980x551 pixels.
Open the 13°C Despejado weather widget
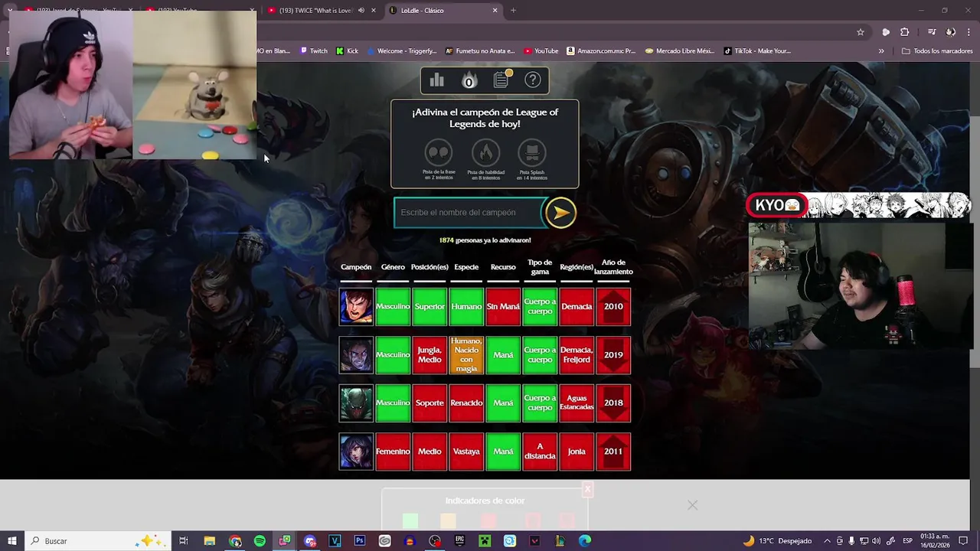776,541
